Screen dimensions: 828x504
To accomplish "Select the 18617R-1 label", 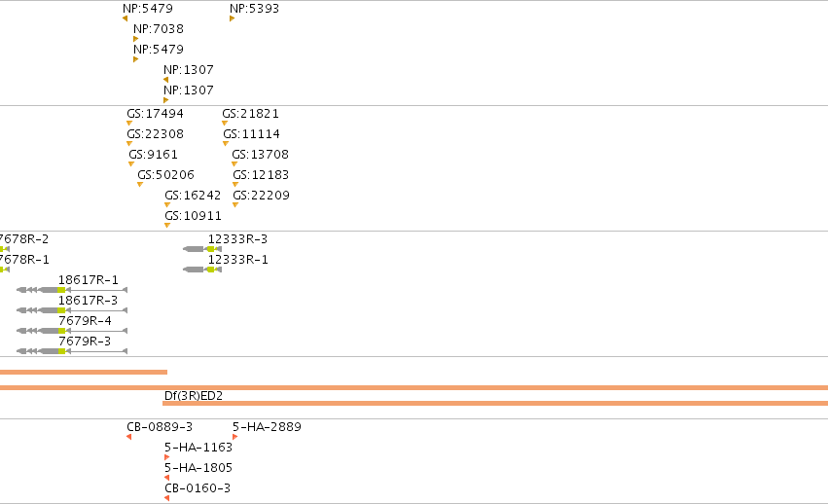I will click(x=89, y=280).
